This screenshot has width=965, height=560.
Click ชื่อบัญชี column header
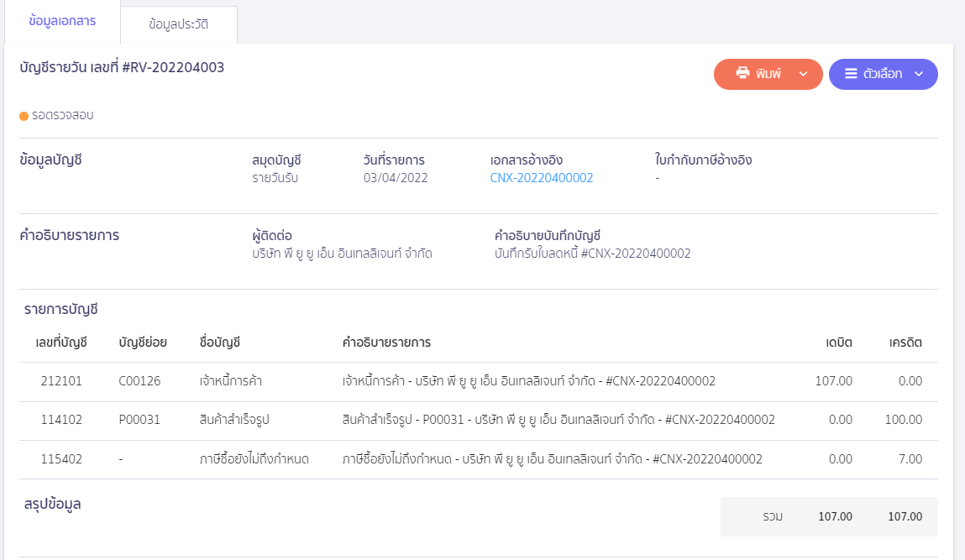[220, 343]
